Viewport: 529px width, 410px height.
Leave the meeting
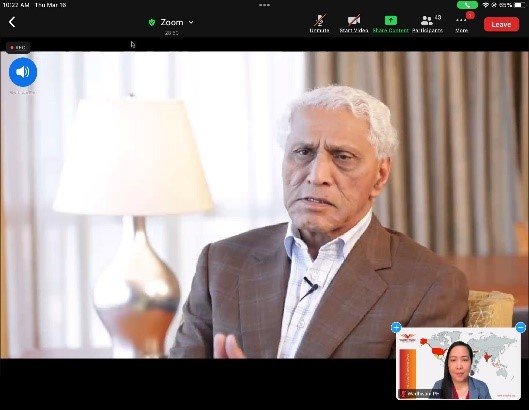click(501, 24)
